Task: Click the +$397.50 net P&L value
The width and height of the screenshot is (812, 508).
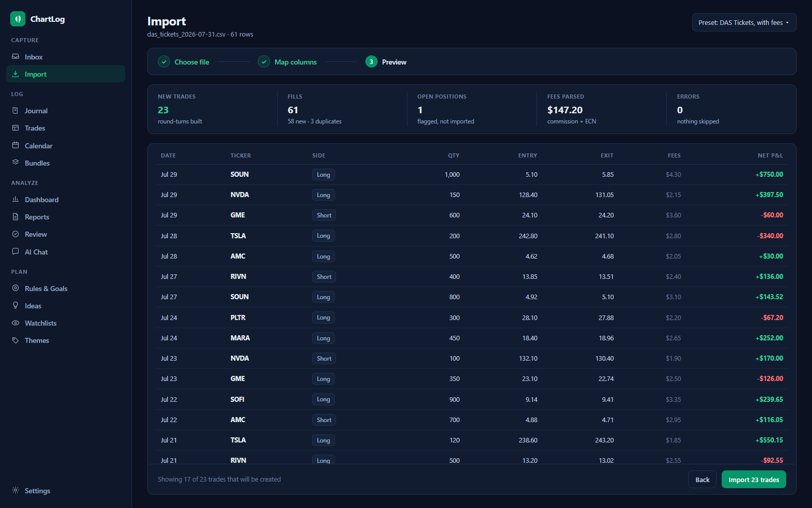Action: pos(769,195)
